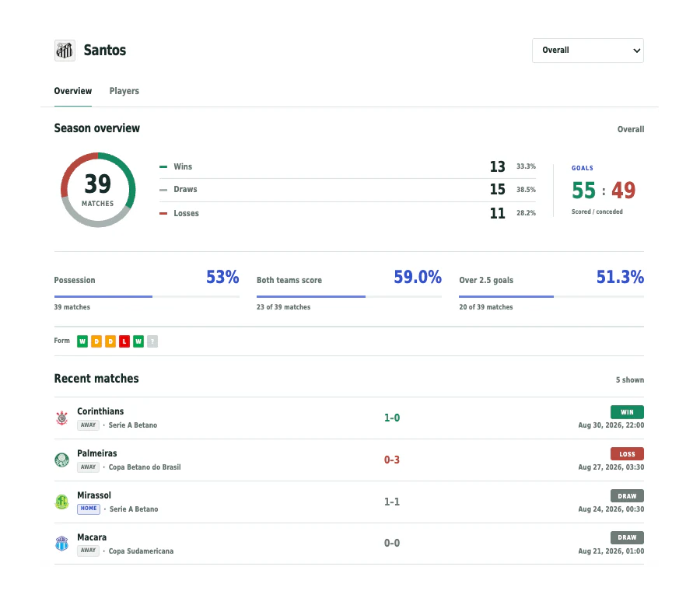Click the Palmeiras team logo

coord(62,460)
